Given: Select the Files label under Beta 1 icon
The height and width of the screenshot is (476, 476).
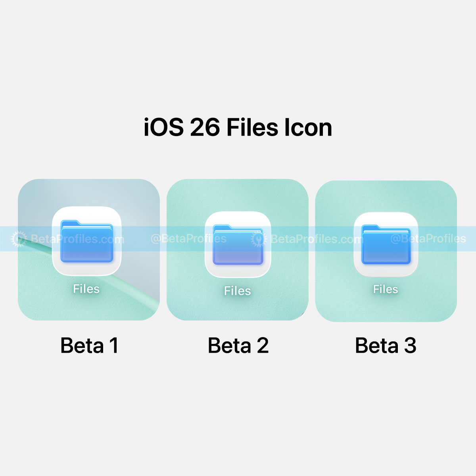Looking at the screenshot, I should pyautogui.click(x=86, y=289).
